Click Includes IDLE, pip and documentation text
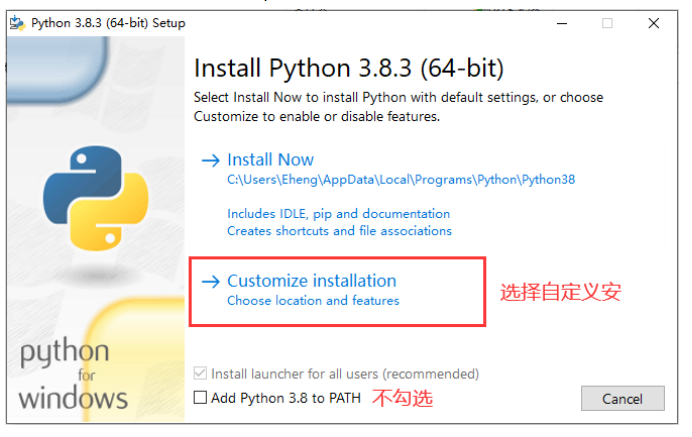The width and height of the screenshot is (692, 437). [x=338, y=214]
